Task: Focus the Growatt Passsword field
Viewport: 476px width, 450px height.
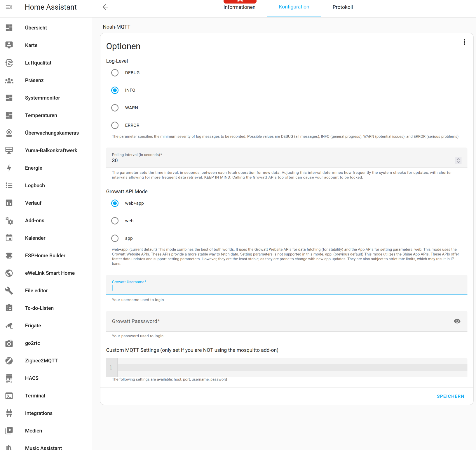Action: pos(287,321)
